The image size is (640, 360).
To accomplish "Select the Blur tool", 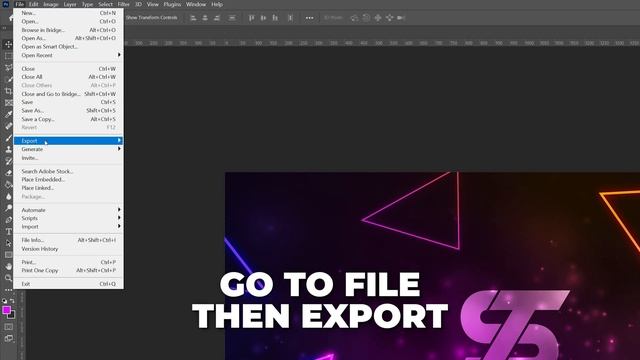I will tap(8, 196).
